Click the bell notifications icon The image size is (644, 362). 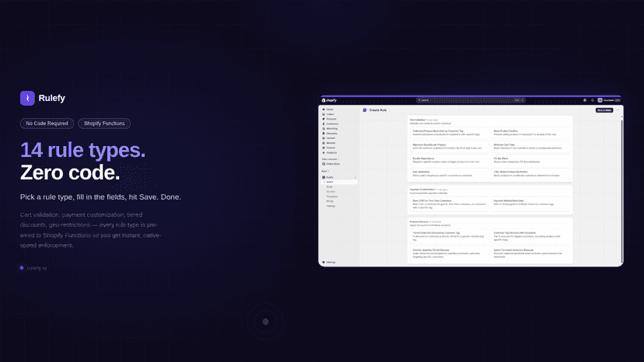point(592,100)
